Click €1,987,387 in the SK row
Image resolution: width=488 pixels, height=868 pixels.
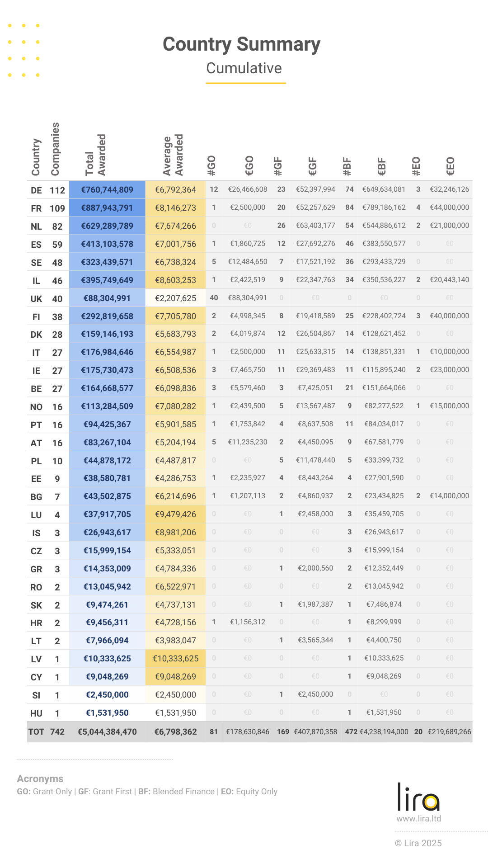tap(315, 604)
